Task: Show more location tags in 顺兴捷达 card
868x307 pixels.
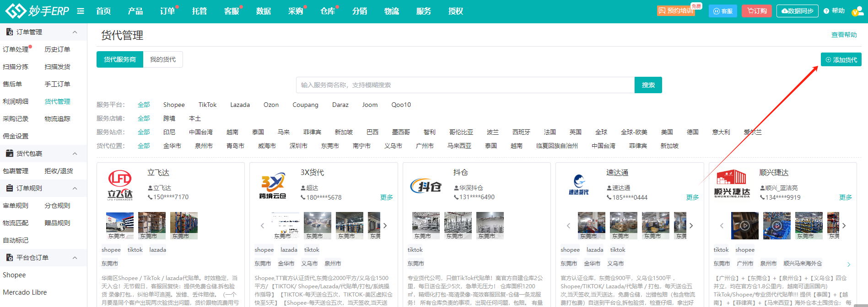Action: 848,265
